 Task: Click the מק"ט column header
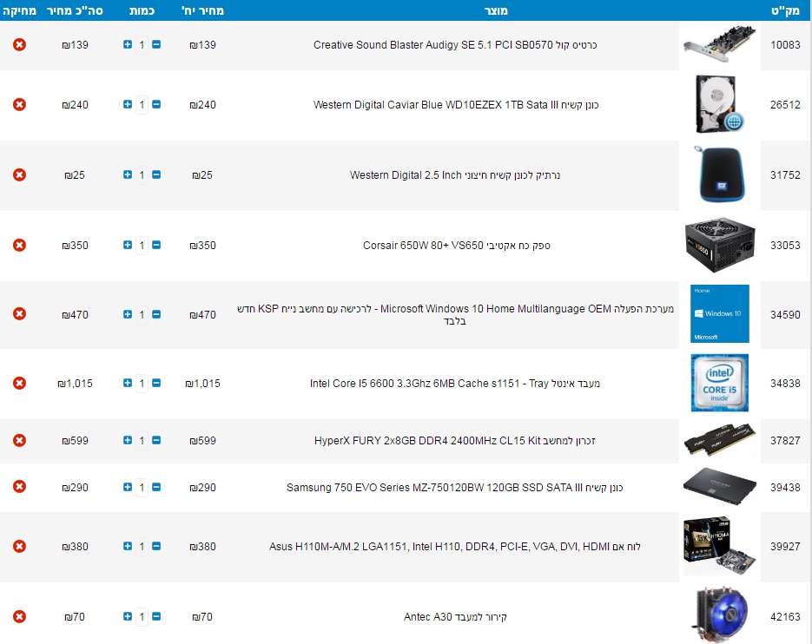tap(785, 10)
